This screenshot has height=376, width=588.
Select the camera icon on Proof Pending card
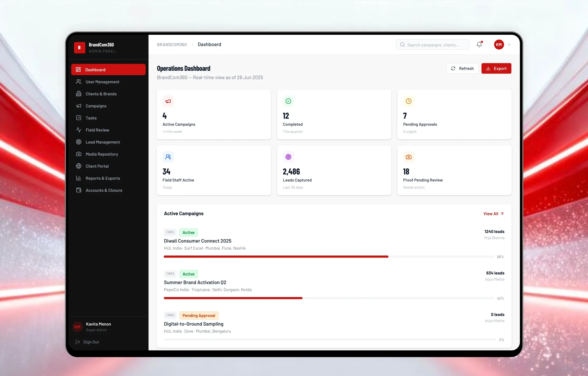pyautogui.click(x=409, y=157)
